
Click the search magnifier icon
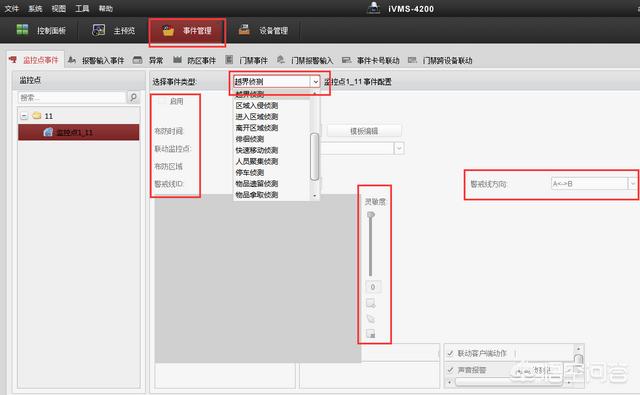(x=133, y=97)
